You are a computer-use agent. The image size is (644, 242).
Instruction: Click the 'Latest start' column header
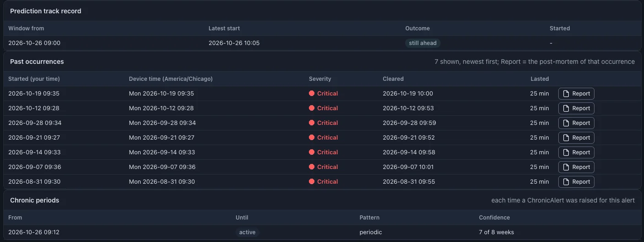224,28
